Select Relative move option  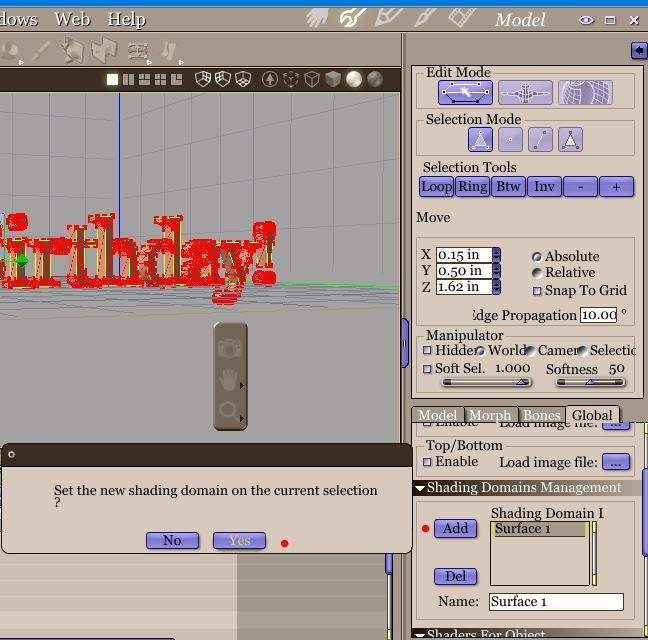536,273
